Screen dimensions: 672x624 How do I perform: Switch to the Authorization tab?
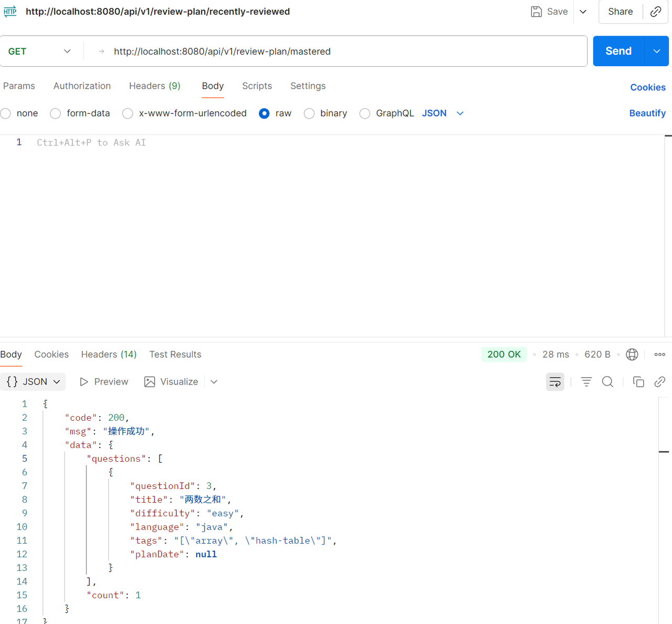tap(82, 86)
